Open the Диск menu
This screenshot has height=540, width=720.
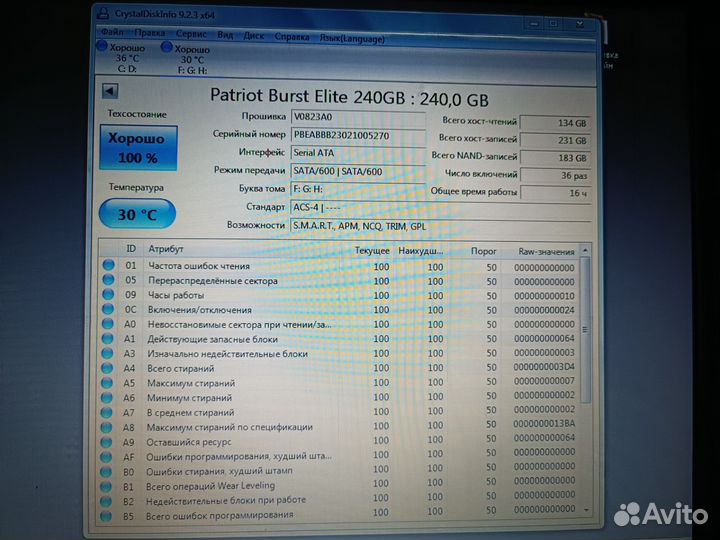click(253, 36)
